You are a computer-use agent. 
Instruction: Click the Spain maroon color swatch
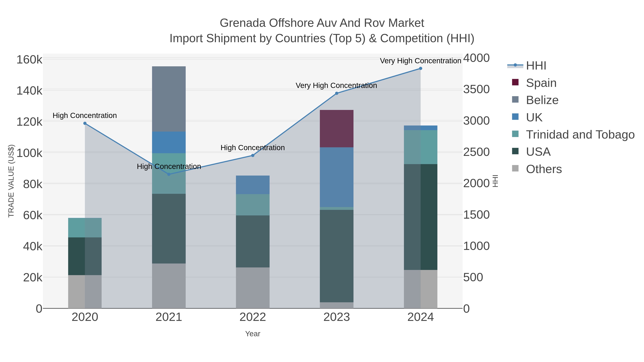coord(515,82)
